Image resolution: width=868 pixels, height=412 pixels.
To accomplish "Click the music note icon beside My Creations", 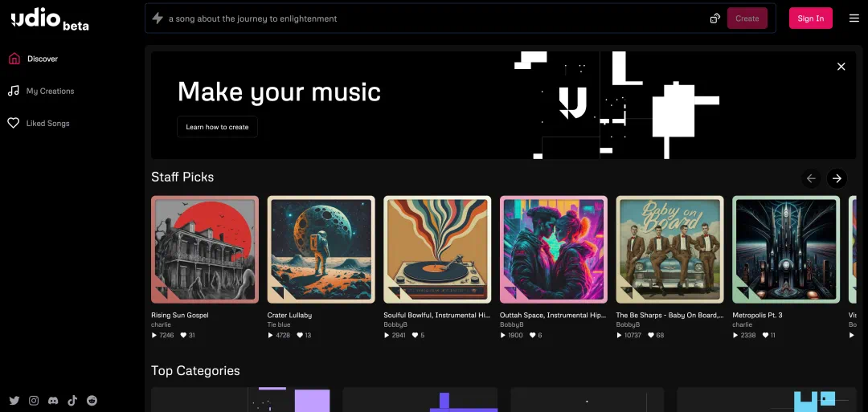I will pyautogui.click(x=14, y=91).
